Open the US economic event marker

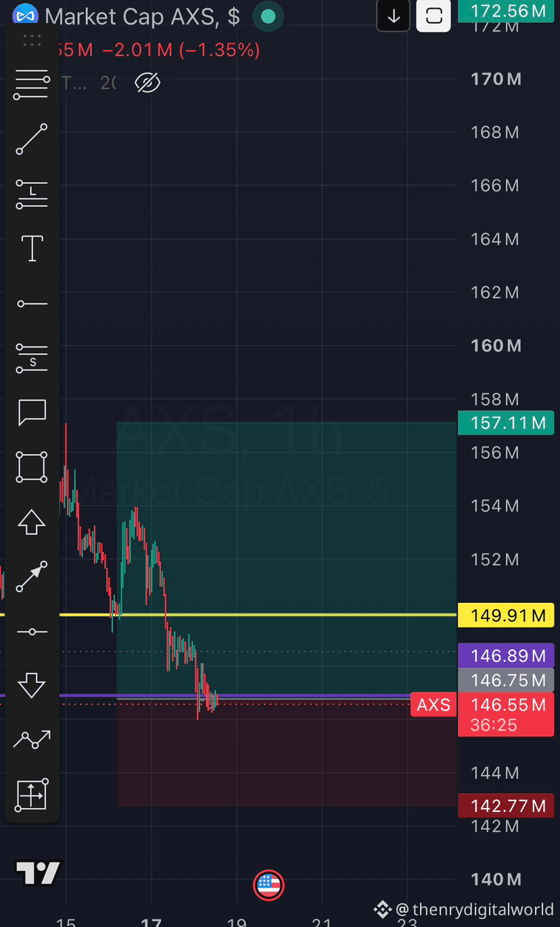(x=269, y=884)
